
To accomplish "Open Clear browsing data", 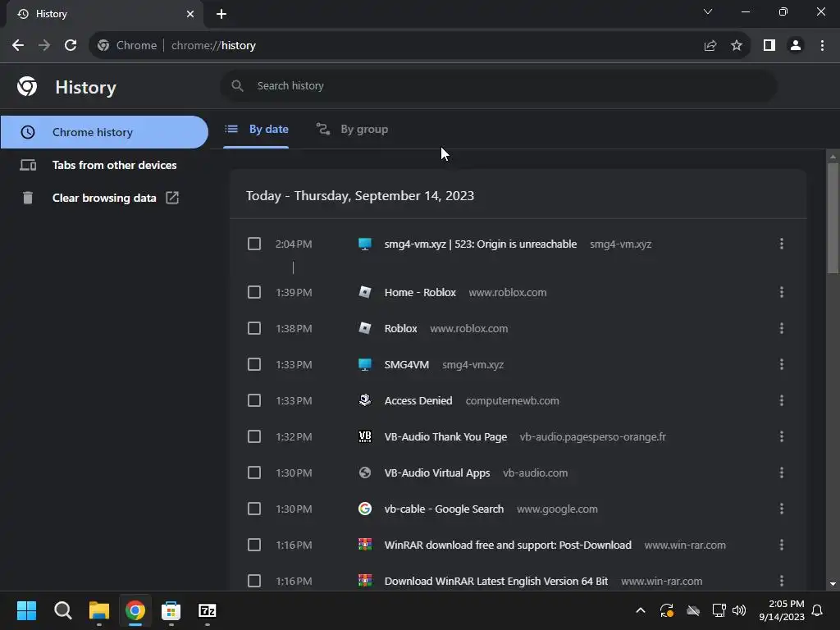I will [x=104, y=198].
